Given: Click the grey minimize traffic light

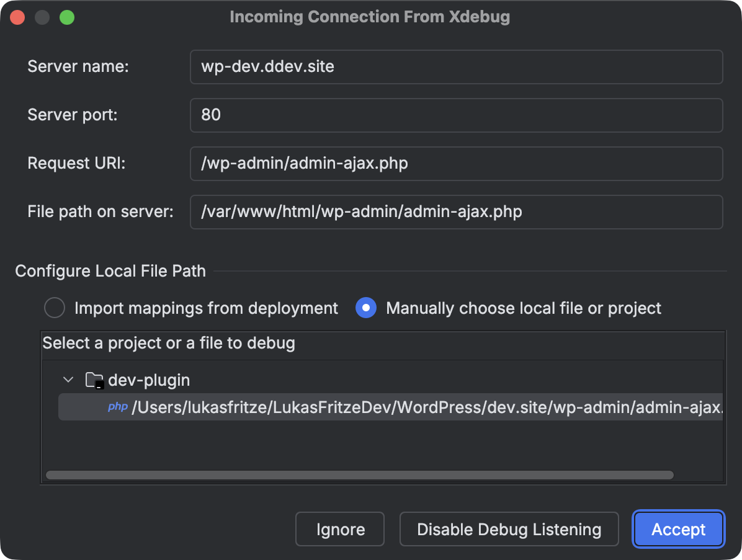Looking at the screenshot, I should coord(42,17).
